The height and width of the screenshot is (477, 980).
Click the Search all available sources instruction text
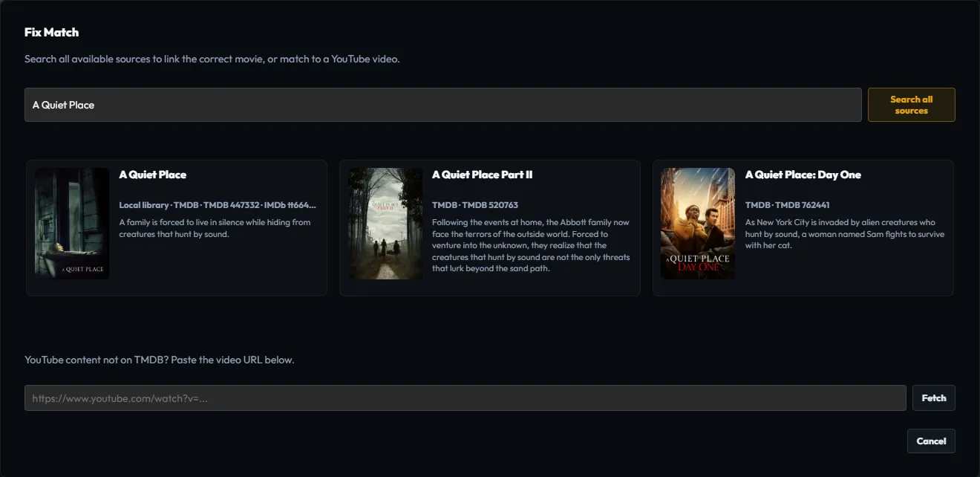(212, 59)
